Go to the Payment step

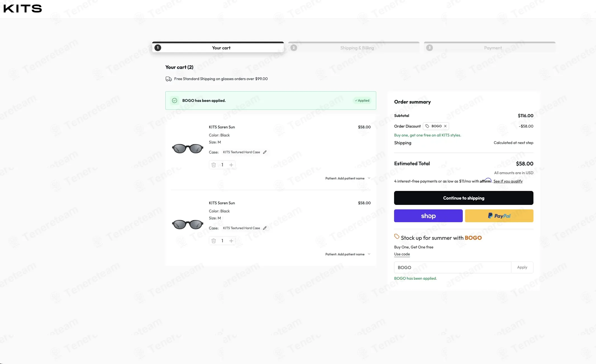(490, 47)
